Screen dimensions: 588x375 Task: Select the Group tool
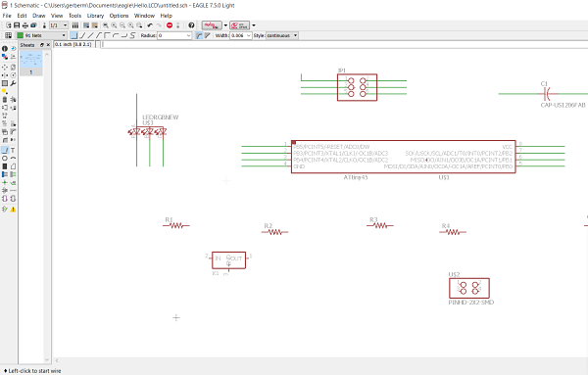pos(5,83)
